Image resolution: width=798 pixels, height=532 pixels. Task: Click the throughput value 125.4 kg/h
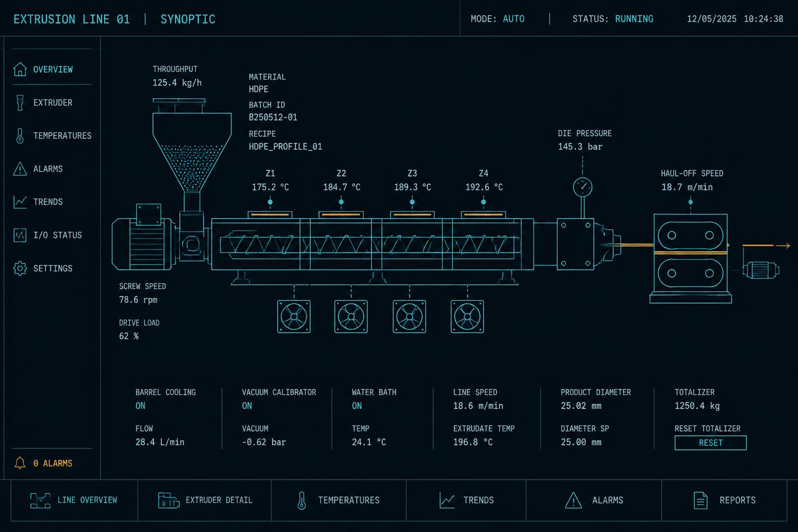click(x=177, y=83)
